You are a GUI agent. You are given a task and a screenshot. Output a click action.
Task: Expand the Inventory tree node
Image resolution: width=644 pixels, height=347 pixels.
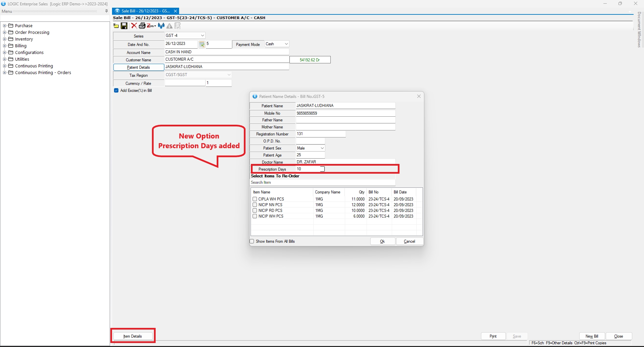click(x=5, y=39)
